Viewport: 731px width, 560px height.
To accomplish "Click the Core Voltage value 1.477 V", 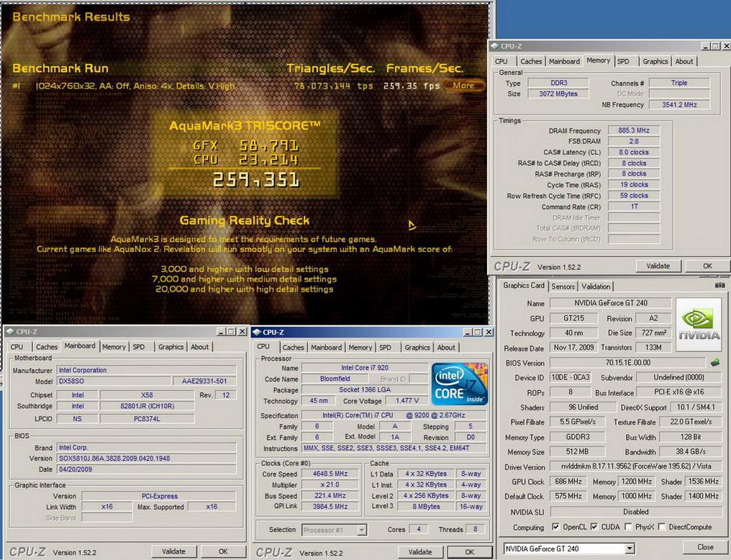I will point(407,400).
